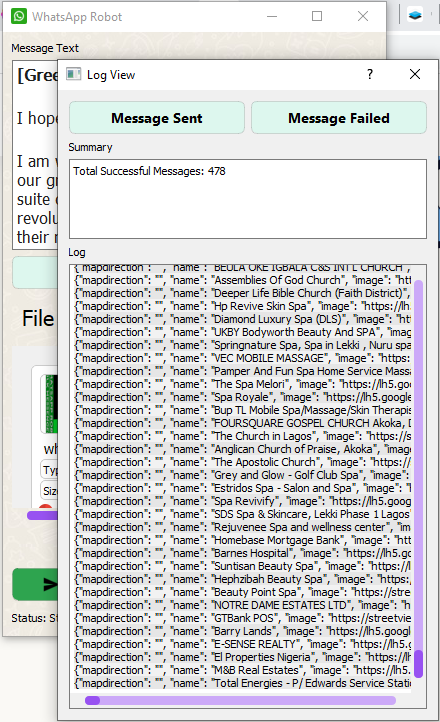Click the Message Text input area
440x722 pixels.
coord(35,155)
